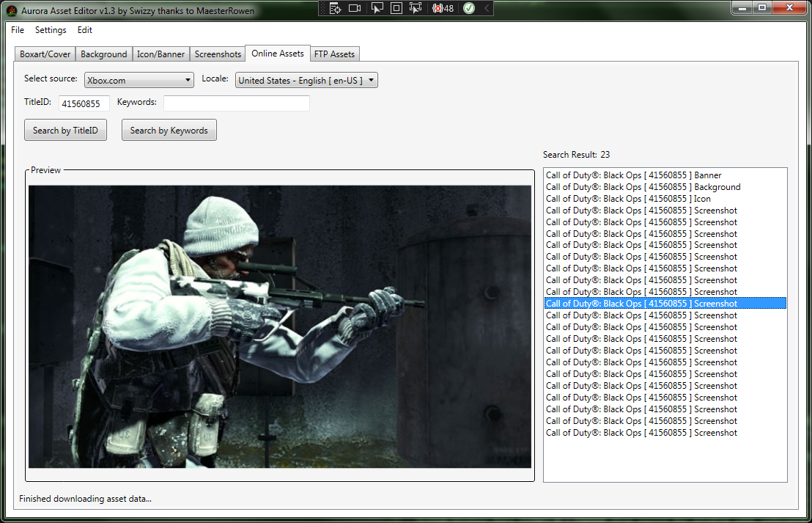Select the Black Ops Background result row
Viewport: 812px width, 523px height.
pos(665,187)
